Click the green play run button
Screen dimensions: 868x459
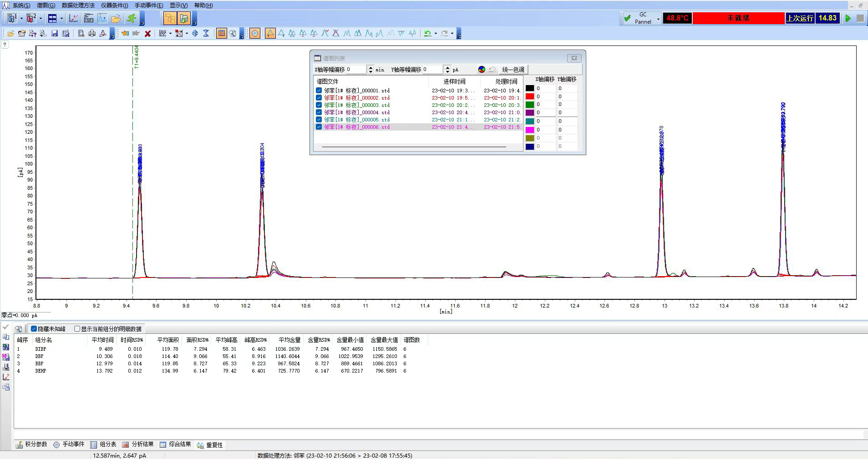[848, 18]
